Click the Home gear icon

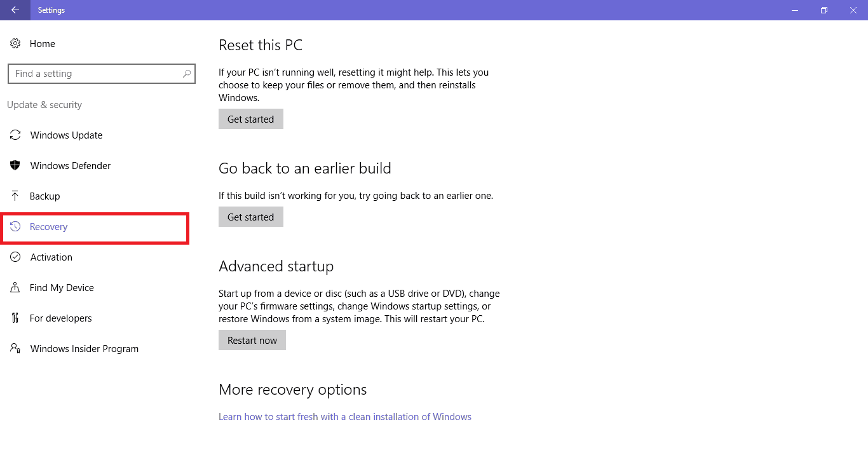[15, 43]
